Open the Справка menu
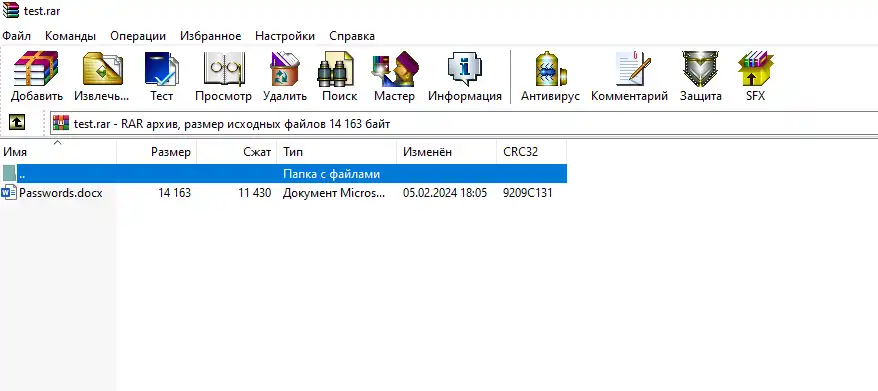878x391 pixels. [x=352, y=36]
